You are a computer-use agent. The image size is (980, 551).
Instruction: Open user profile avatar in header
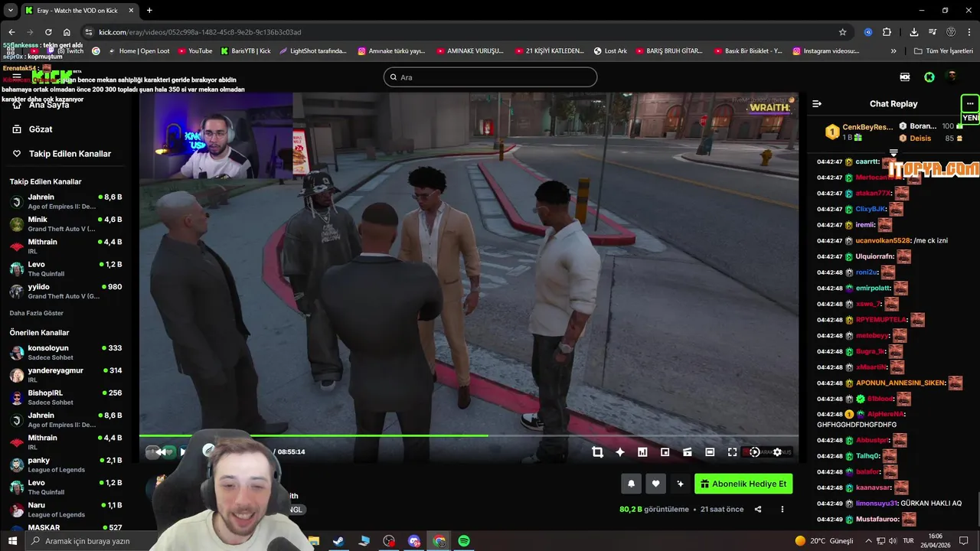(952, 77)
